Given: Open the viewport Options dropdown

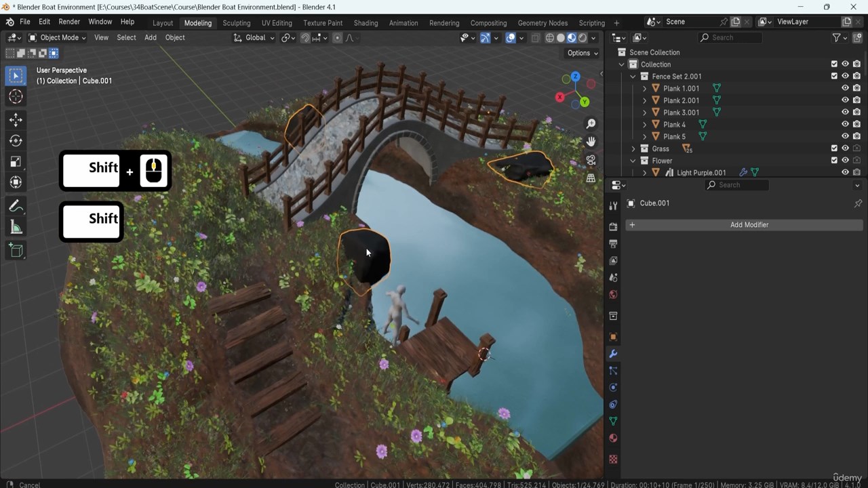Looking at the screenshot, I should coord(583,53).
